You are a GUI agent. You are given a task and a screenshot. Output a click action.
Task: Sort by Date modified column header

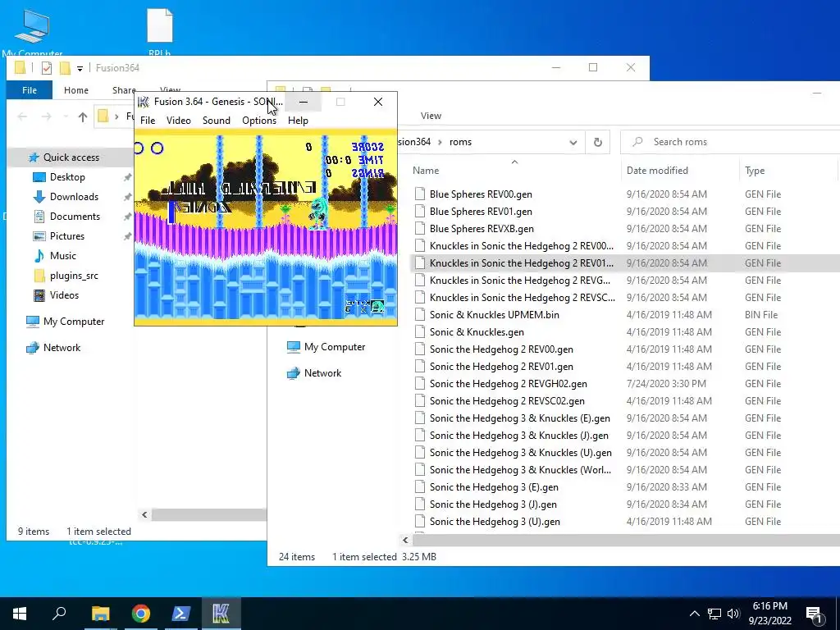(x=657, y=171)
